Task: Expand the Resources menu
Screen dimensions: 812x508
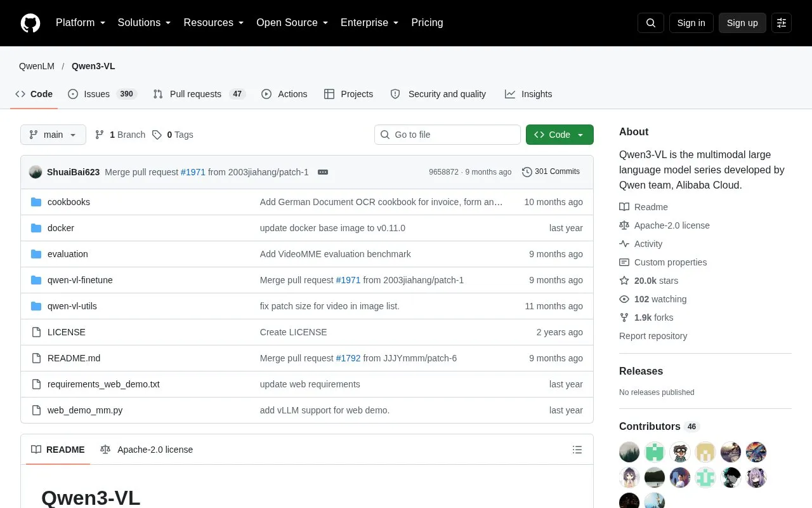Action: (214, 23)
